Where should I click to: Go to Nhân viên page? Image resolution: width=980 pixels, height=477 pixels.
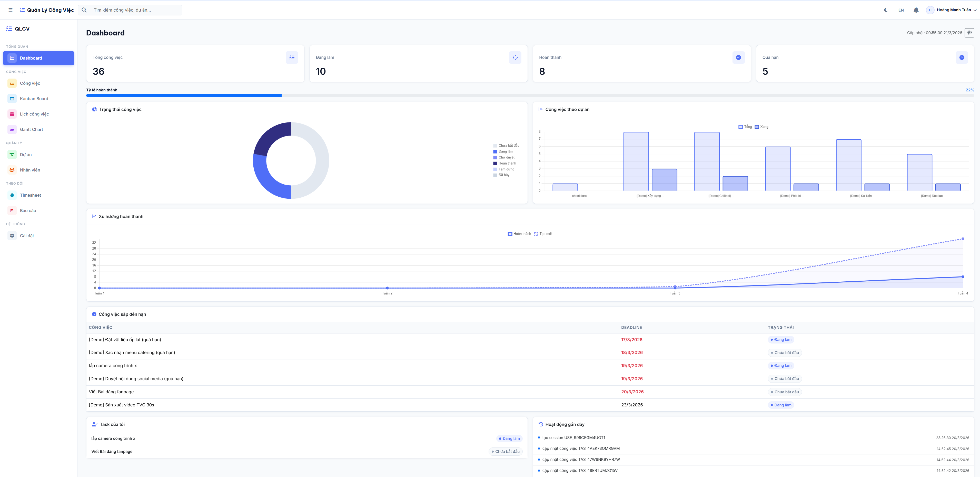tap(30, 170)
